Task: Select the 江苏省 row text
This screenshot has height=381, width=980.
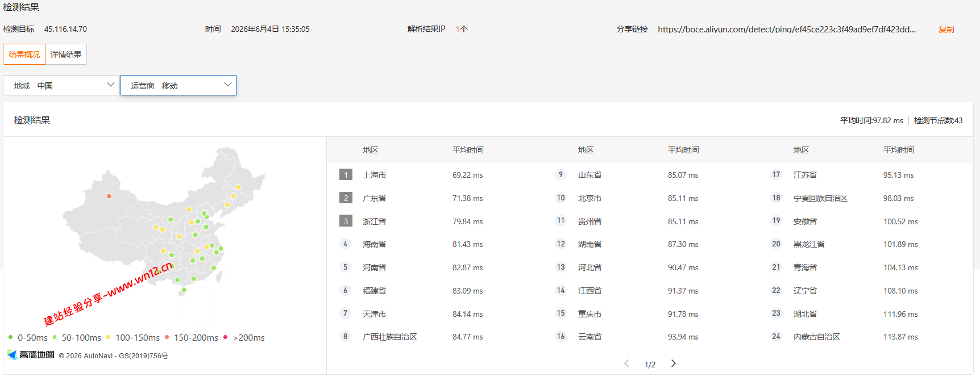Action: (x=805, y=175)
